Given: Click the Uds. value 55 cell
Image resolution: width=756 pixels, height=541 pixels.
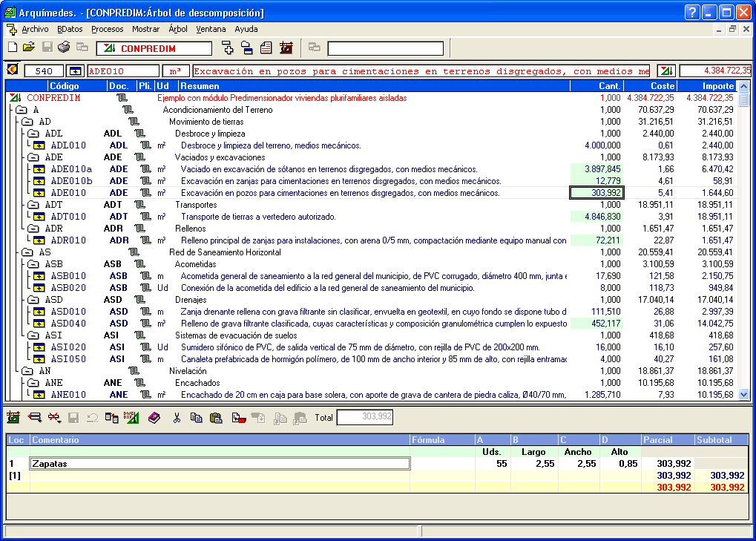Looking at the screenshot, I should coord(493,464).
